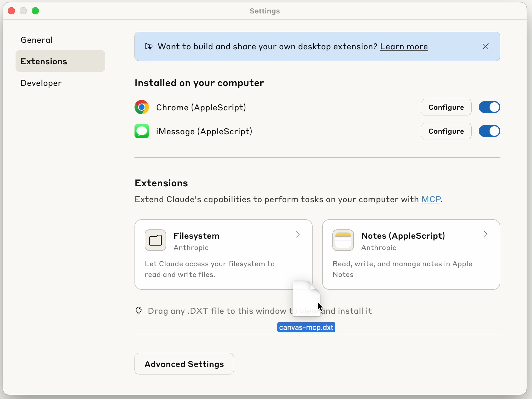Click the megaphone icon in the banner

[x=149, y=46]
